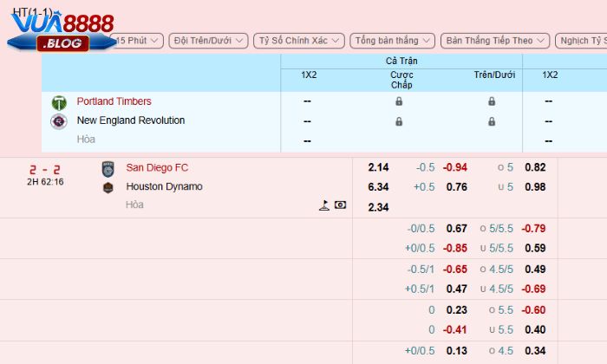607x364 pixels.
Task: Click the VUA8888 blog logo
Action: tap(59, 30)
